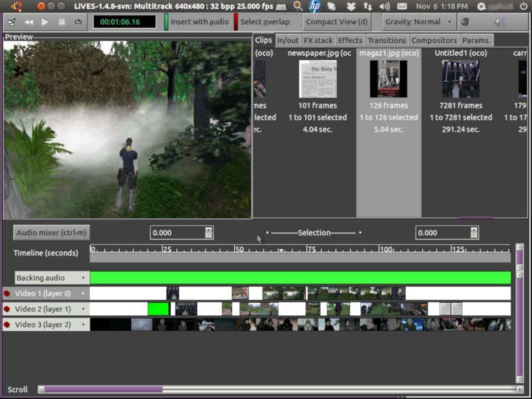Expand the Backing audio track arrow
532x399 pixels.
82,277
